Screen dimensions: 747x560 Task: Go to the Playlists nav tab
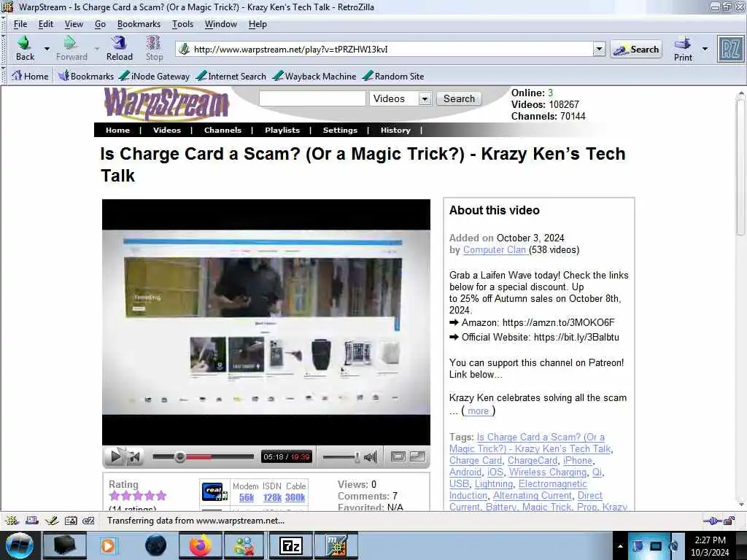pos(282,130)
